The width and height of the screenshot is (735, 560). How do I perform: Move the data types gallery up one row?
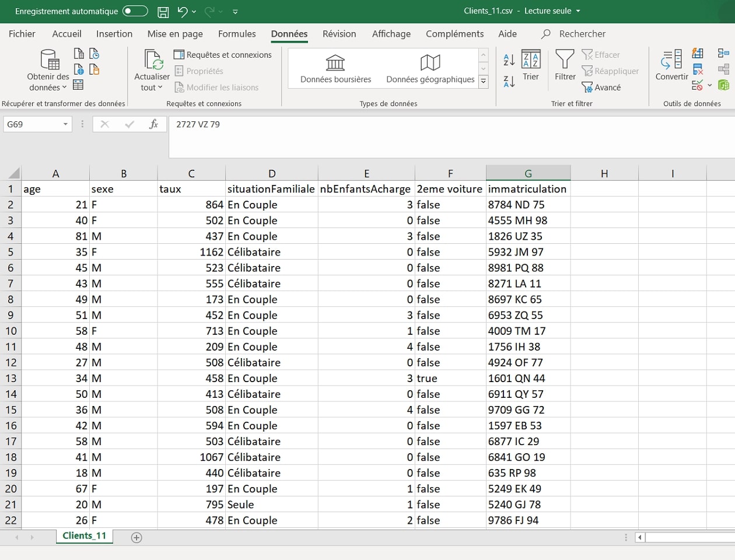pos(484,55)
